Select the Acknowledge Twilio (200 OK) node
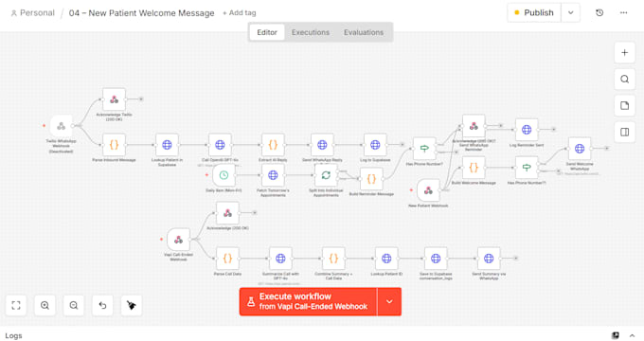Image resolution: width=644 pixels, height=341 pixels. pyautogui.click(x=115, y=99)
